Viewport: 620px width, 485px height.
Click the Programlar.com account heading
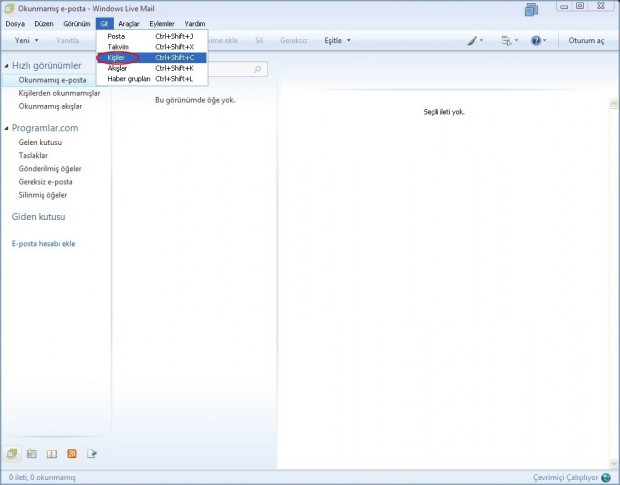(45, 128)
